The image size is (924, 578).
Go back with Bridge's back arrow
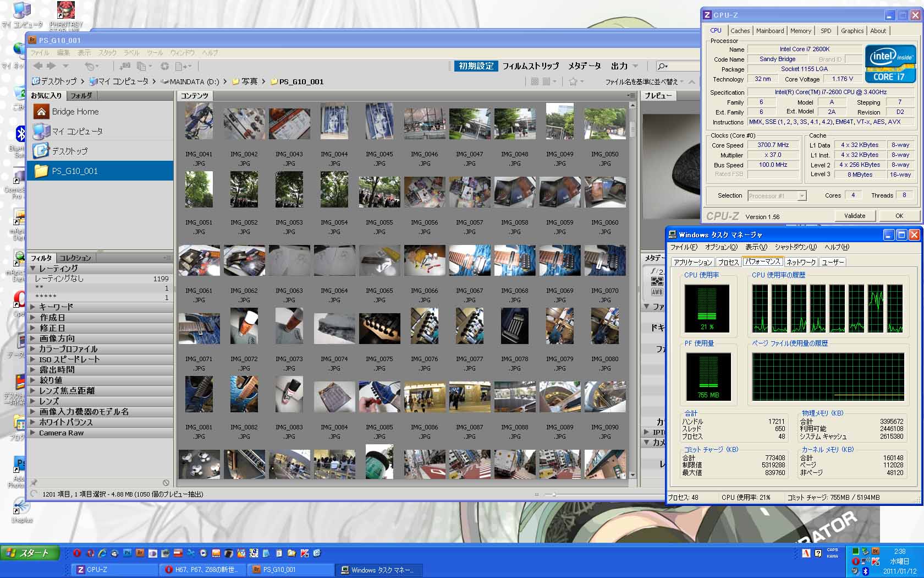[38, 66]
